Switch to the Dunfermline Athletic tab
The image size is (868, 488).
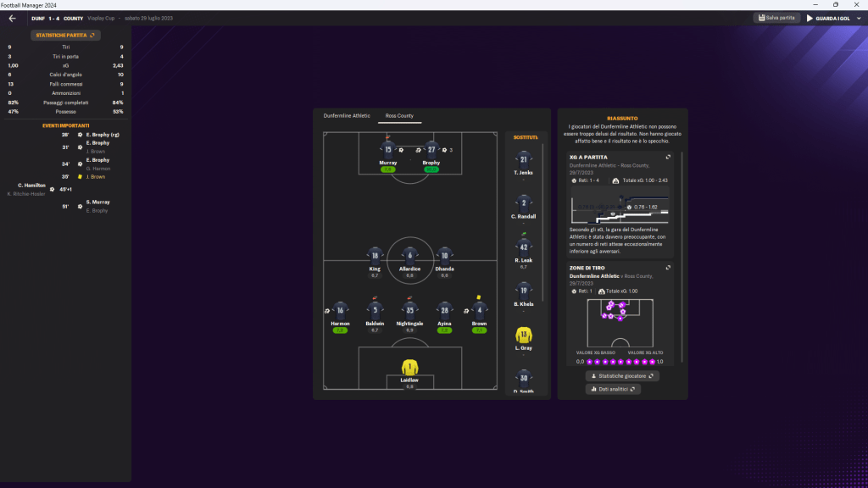coord(347,115)
